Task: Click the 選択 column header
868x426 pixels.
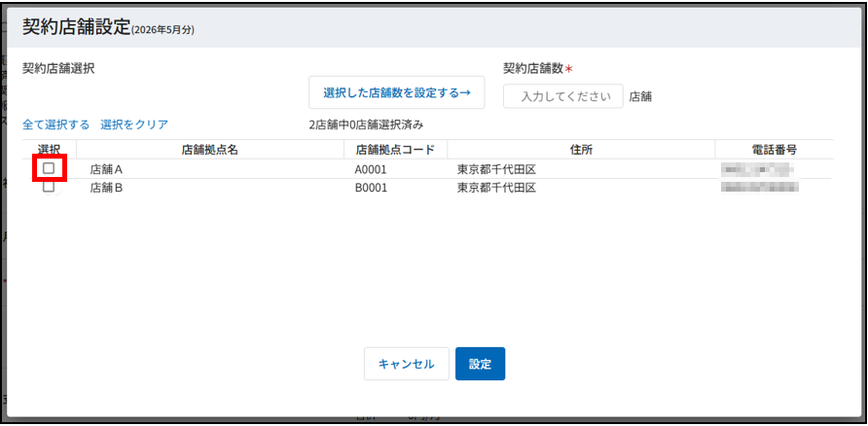Action: [x=49, y=149]
